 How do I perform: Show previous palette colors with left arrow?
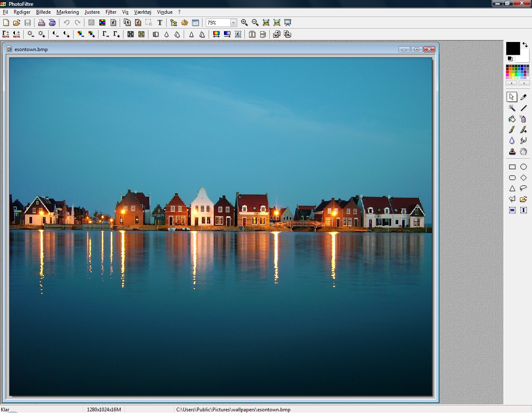[512, 84]
